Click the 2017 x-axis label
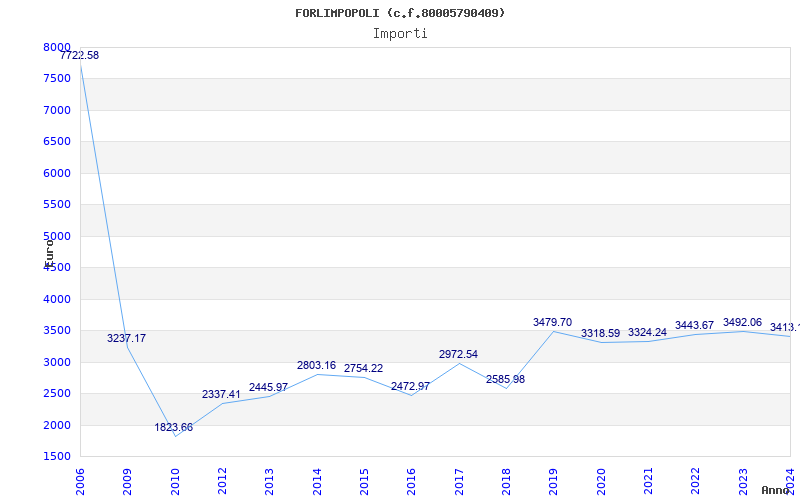Screen dimensions: 800x500 459,482
